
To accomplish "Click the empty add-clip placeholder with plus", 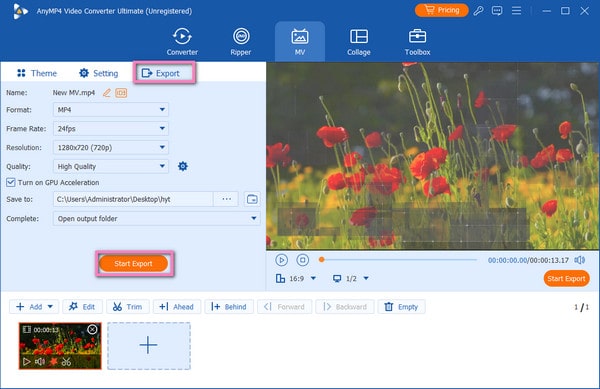I will tap(148, 346).
